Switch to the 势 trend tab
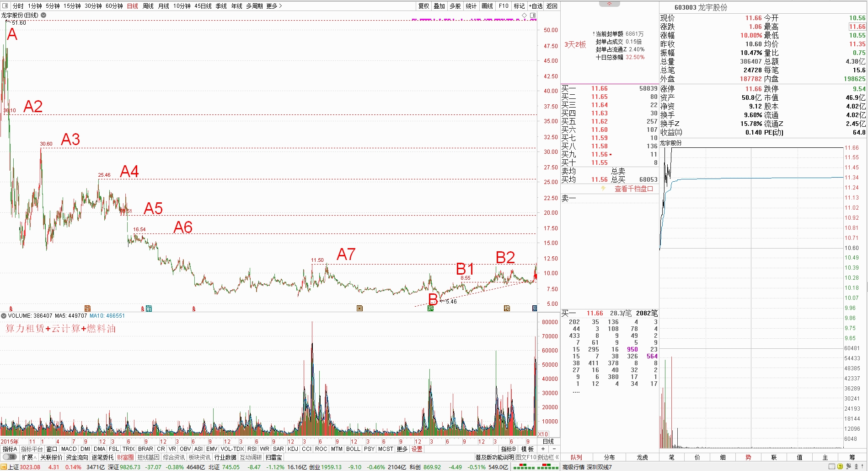Image resolution: width=868 pixels, height=471 pixels. tap(748, 457)
